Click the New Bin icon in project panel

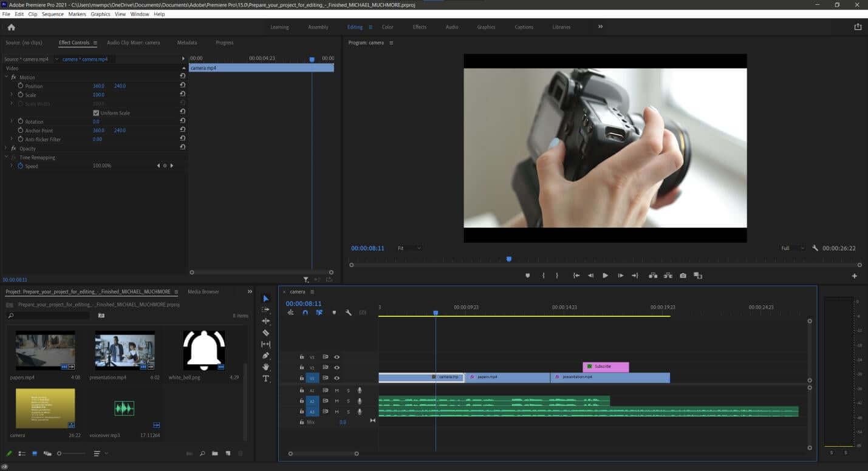(x=214, y=453)
